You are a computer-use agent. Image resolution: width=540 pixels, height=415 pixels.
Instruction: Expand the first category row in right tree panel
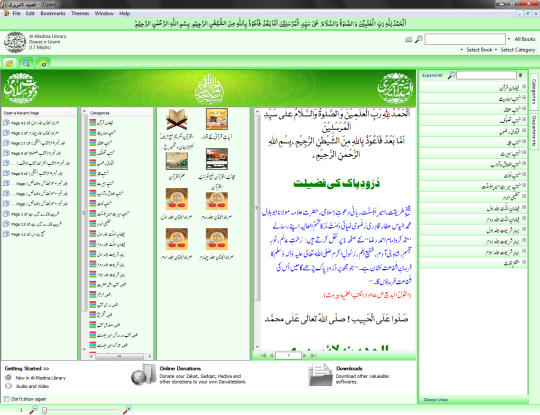coord(524,87)
